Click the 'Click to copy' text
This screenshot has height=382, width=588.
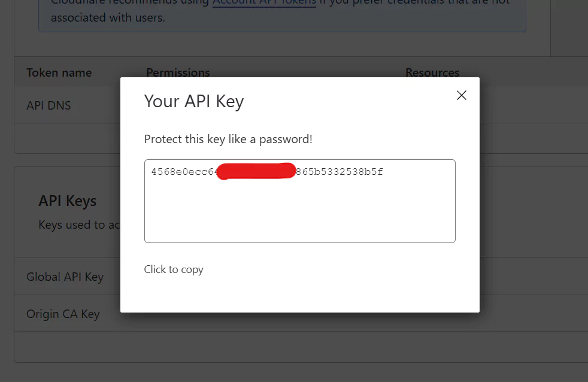(174, 269)
